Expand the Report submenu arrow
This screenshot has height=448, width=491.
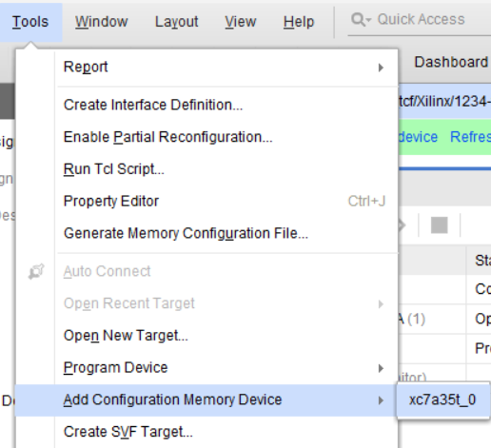click(381, 68)
